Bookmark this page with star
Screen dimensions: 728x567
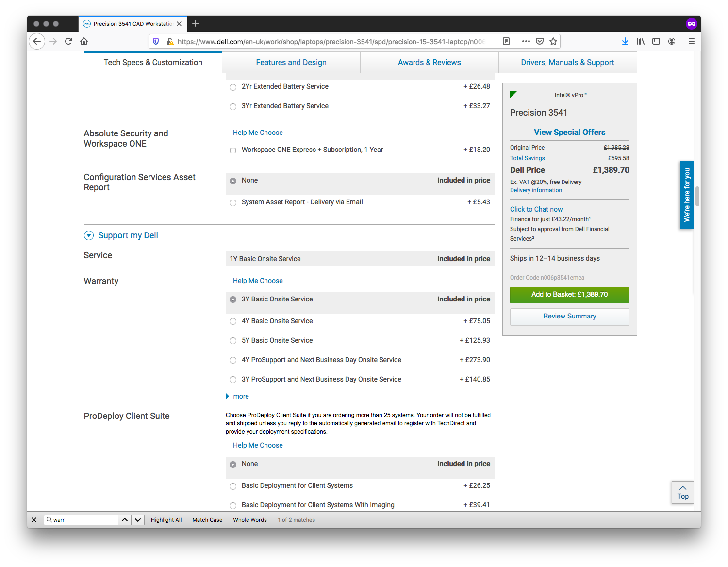[x=553, y=41]
